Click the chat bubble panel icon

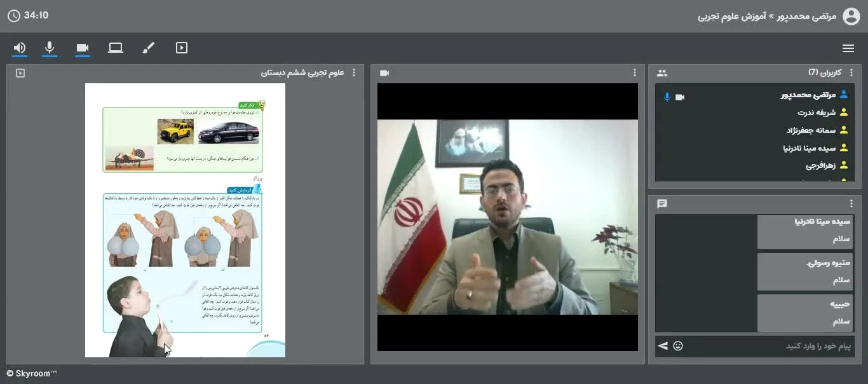662,203
